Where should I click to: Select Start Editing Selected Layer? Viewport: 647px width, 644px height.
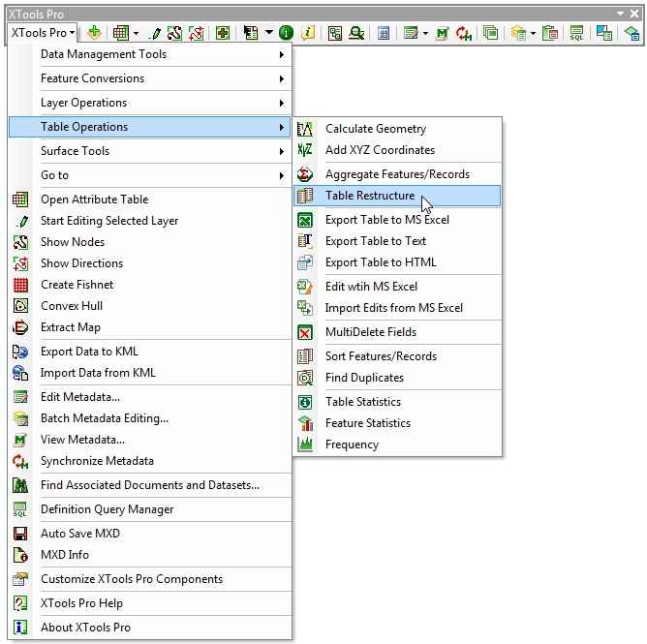point(150,221)
